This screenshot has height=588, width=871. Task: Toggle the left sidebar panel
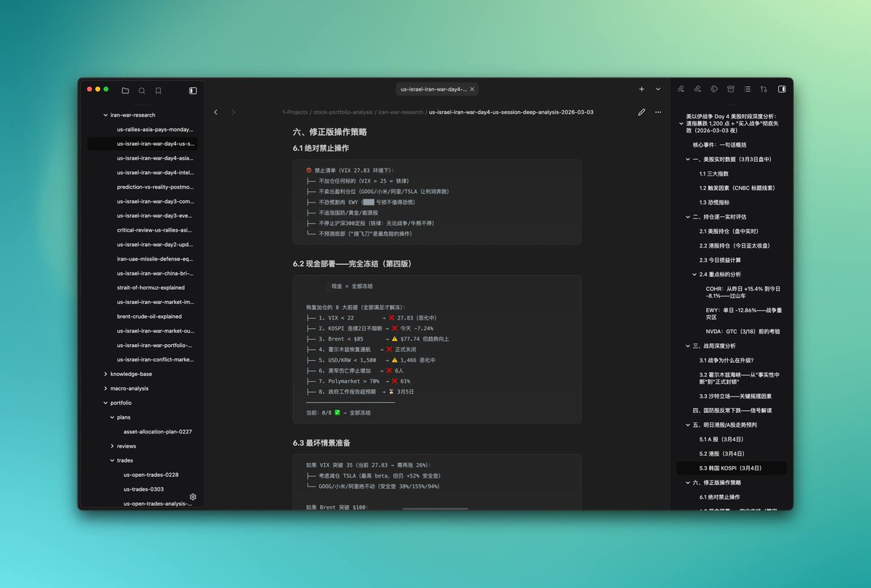pyautogui.click(x=193, y=91)
